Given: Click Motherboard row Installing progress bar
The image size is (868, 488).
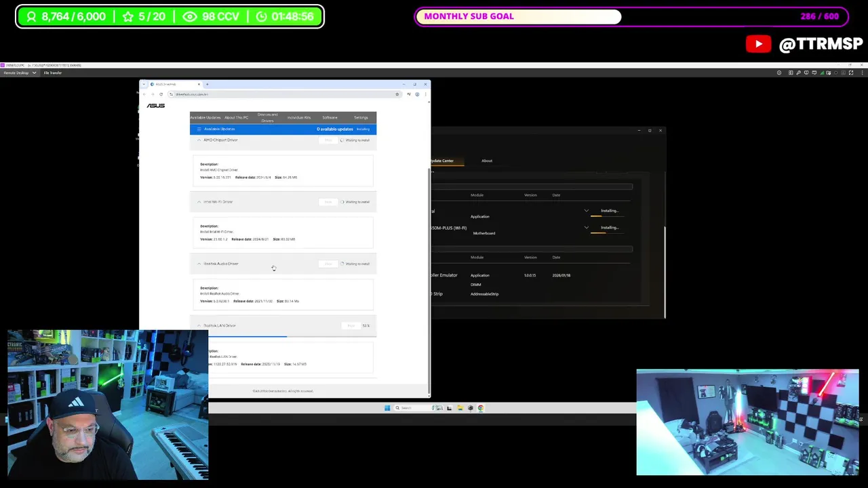Looking at the screenshot, I should point(606,232).
